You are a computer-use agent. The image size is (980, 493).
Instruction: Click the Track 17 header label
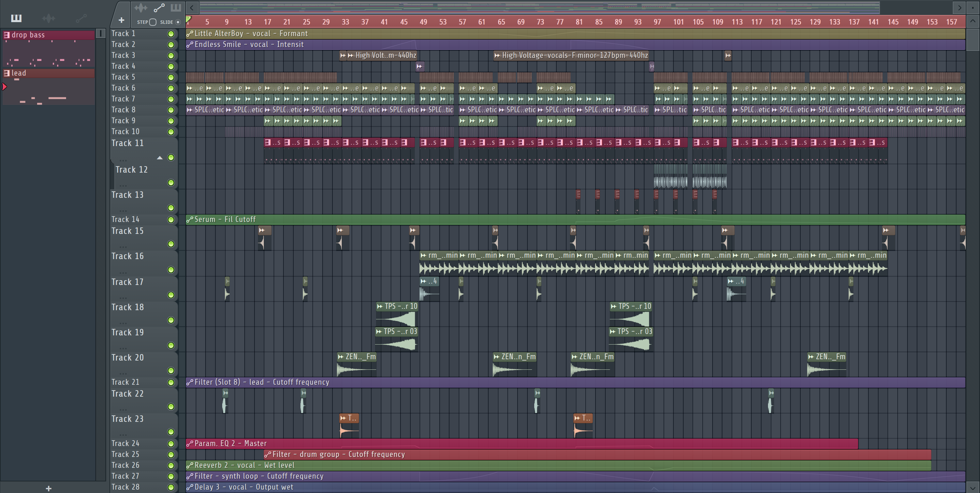click(x=128, y=282)
